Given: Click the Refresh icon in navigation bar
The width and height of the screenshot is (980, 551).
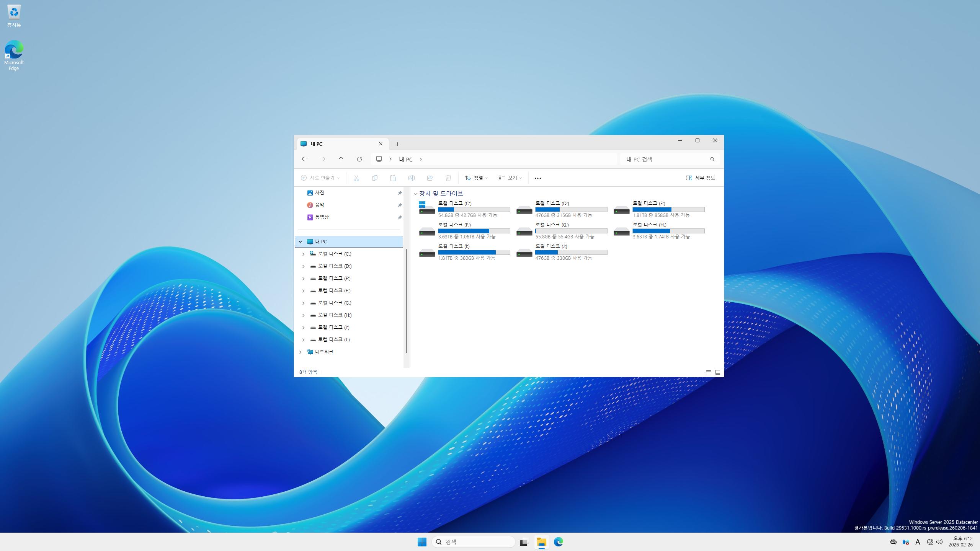Looking at the screenshot, I should click(x=359, y=159).
